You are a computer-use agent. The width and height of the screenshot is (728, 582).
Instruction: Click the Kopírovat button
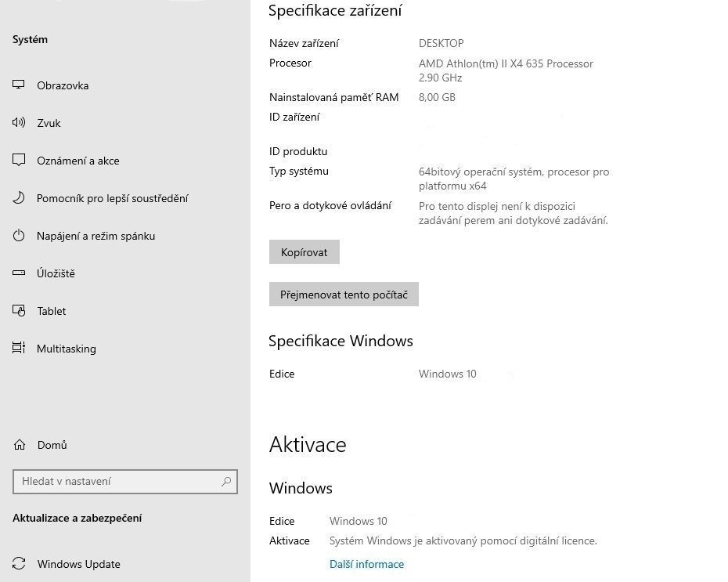click(x=304, y=252)
